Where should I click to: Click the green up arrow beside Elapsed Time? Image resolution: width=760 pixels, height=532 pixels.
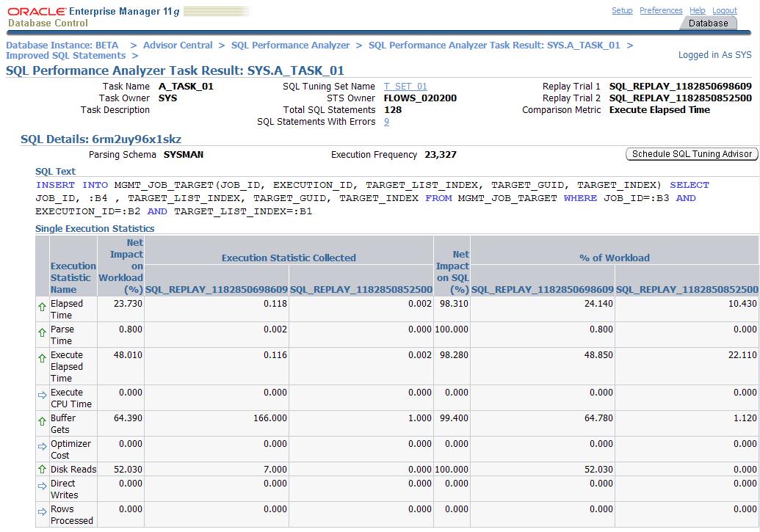[42, 309]
